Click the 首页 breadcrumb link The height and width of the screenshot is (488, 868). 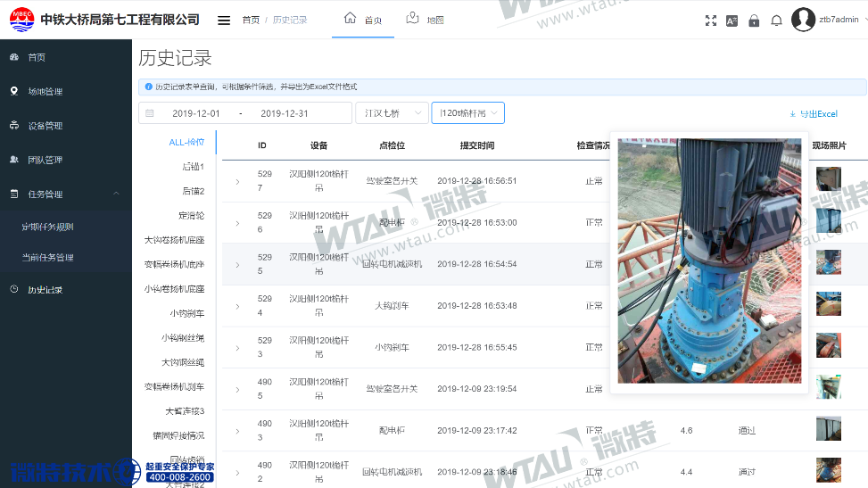click(x=251, y=20)
